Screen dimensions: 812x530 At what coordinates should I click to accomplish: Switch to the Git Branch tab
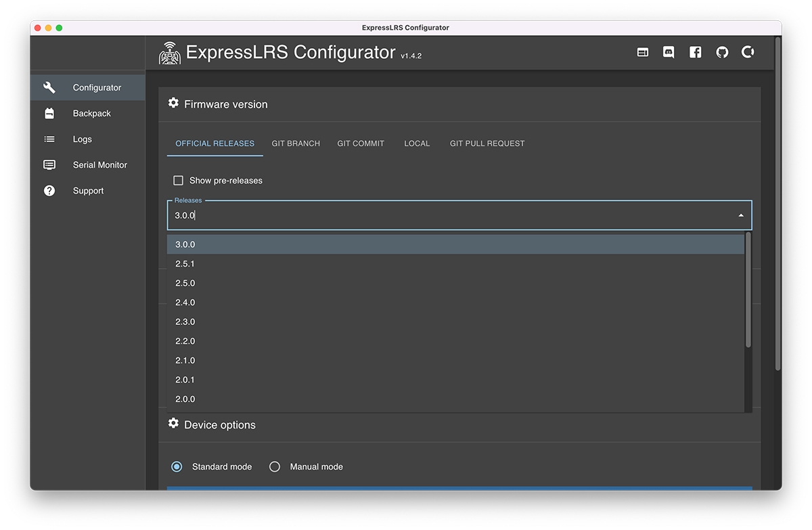(296, 143)
